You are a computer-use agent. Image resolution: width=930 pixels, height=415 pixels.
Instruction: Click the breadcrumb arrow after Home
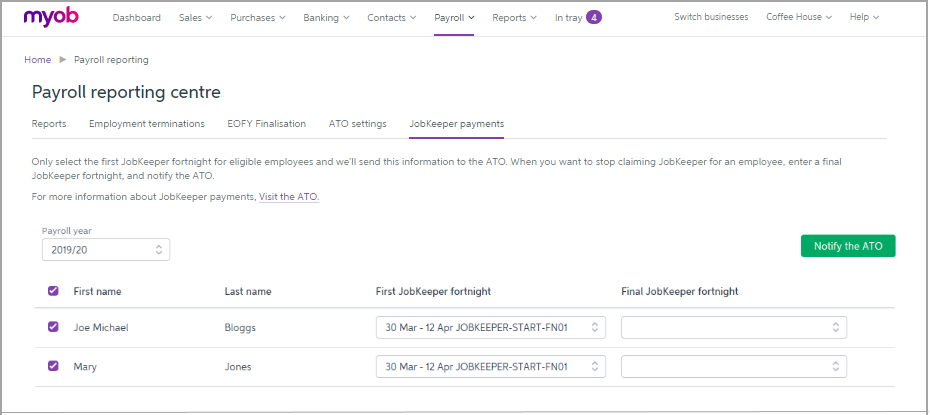(x=62, y=60)
